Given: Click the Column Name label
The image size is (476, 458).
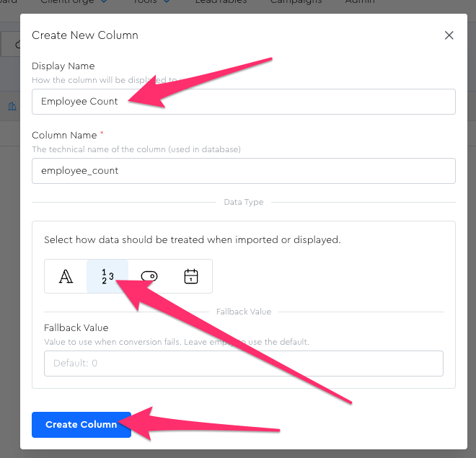Looking at the screenshot, I should click(63, 136).
